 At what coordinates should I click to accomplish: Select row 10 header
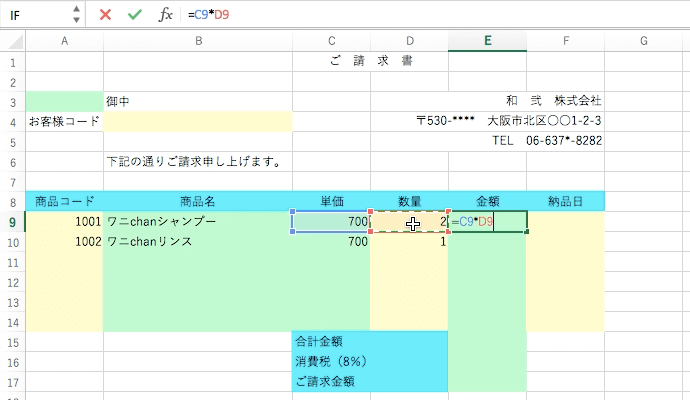13,242
